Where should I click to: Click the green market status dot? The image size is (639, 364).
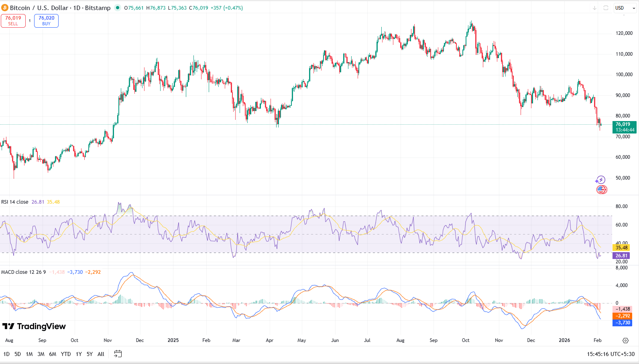(117, 8)
